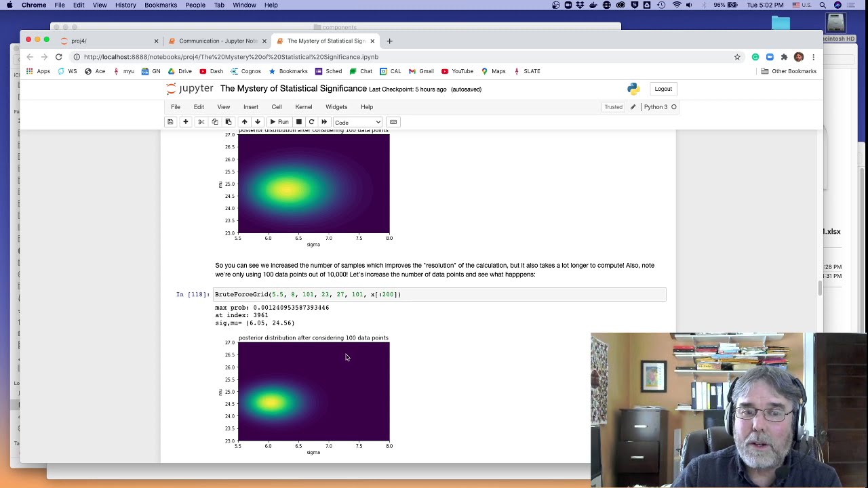
Task: Open a new browser tab
Action: (x=389, y=41)
